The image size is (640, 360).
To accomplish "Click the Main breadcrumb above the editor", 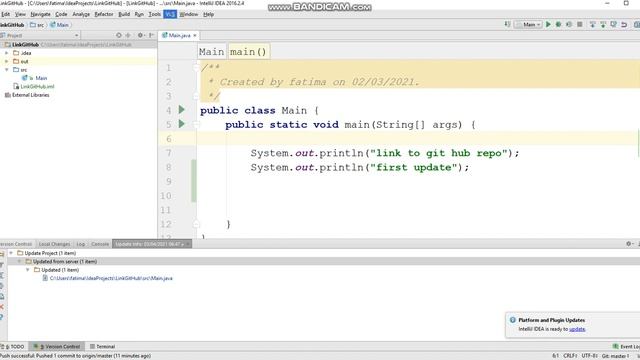I will pyautogui.click(x=211, y=52).
